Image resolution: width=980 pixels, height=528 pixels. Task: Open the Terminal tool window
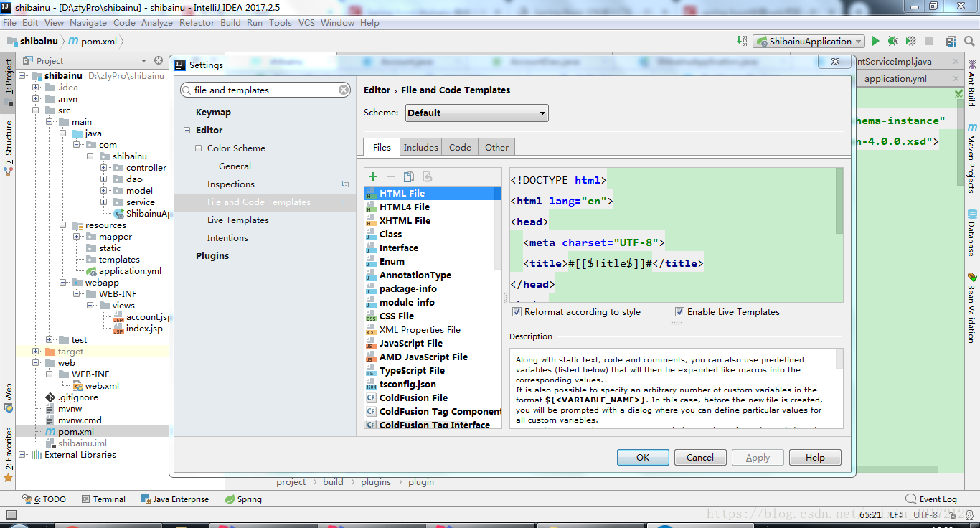103,499
